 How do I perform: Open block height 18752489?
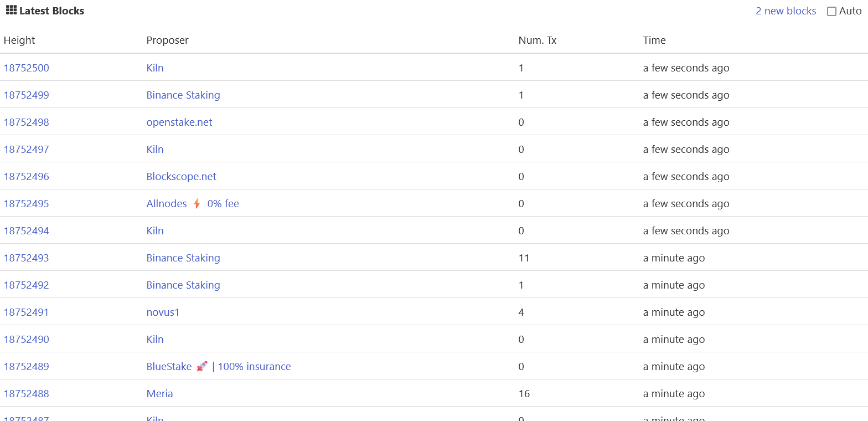tap(27, 367)
